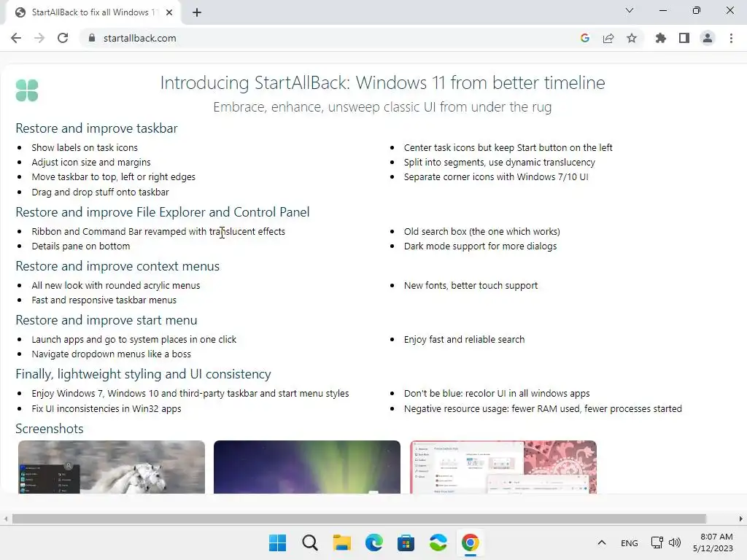Go back to the previous page
The image size is (747, 560).
(x=16, y=38)
